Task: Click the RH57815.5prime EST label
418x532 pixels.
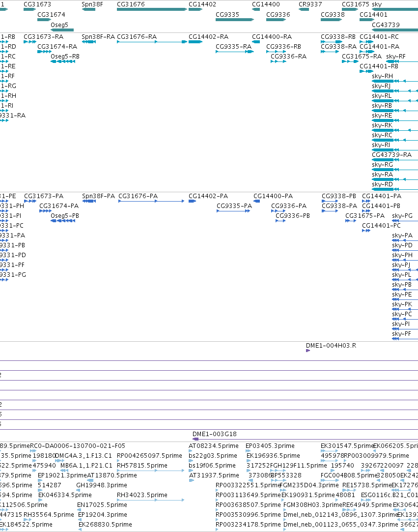Action: pos(142,466)
